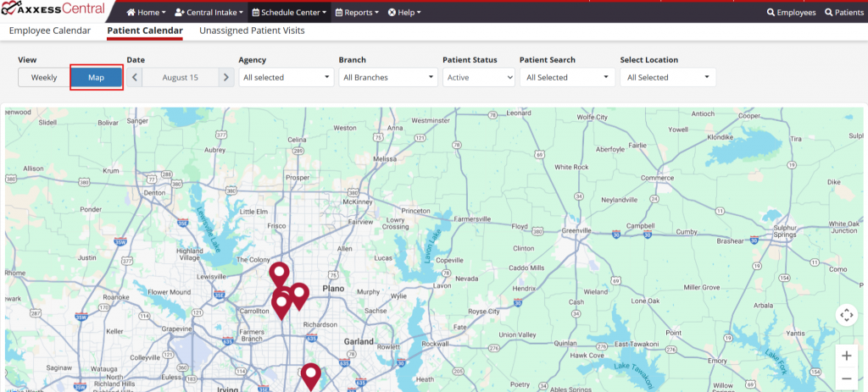Viewport: 868px width, 392px height.
Task: Switch to Employee Calendar tab
Action: [x=50, y=31]
